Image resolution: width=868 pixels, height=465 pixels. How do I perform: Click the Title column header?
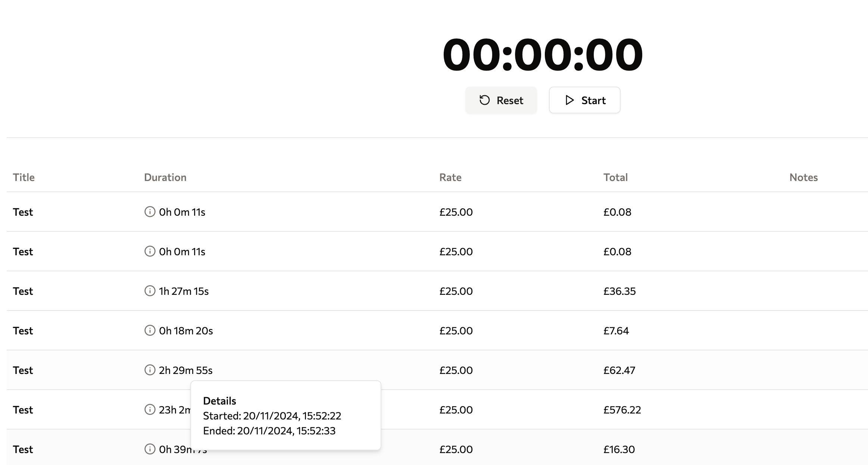point(24,177)
